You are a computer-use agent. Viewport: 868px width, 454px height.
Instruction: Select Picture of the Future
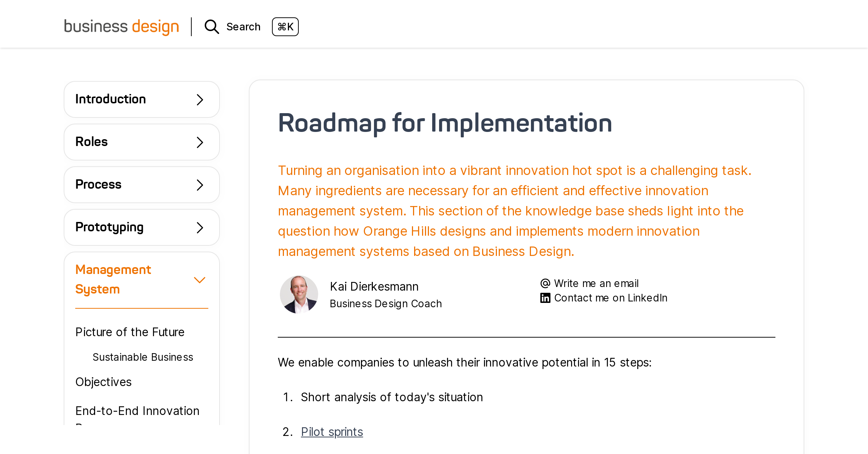130,332
